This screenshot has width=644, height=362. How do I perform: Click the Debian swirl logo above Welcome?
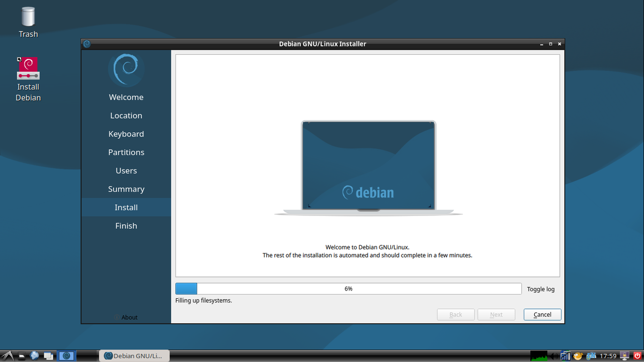(x=126, y=69)
